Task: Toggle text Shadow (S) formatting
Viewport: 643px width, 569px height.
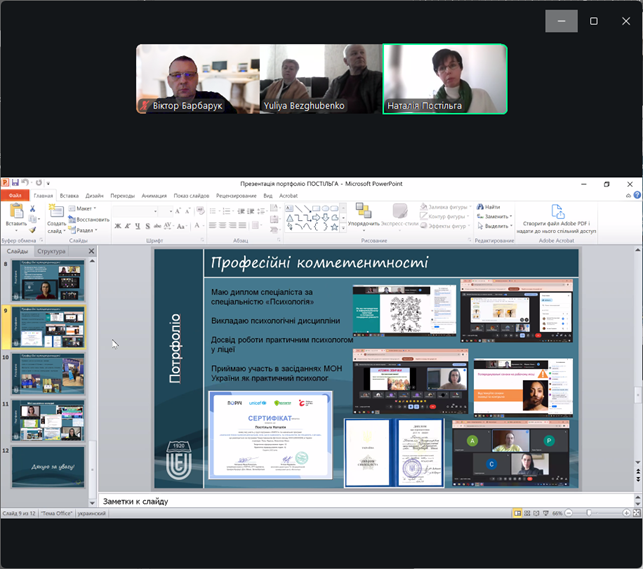Action: (x=148, y=226)
